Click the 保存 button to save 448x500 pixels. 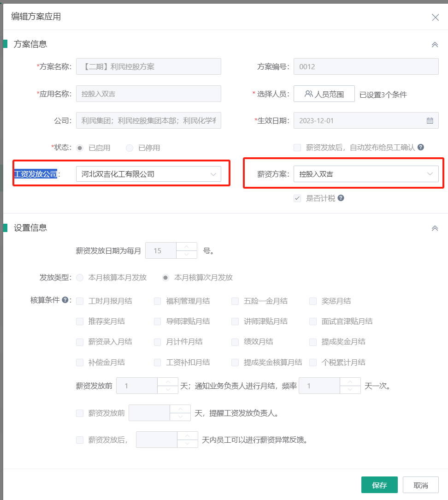379,484
